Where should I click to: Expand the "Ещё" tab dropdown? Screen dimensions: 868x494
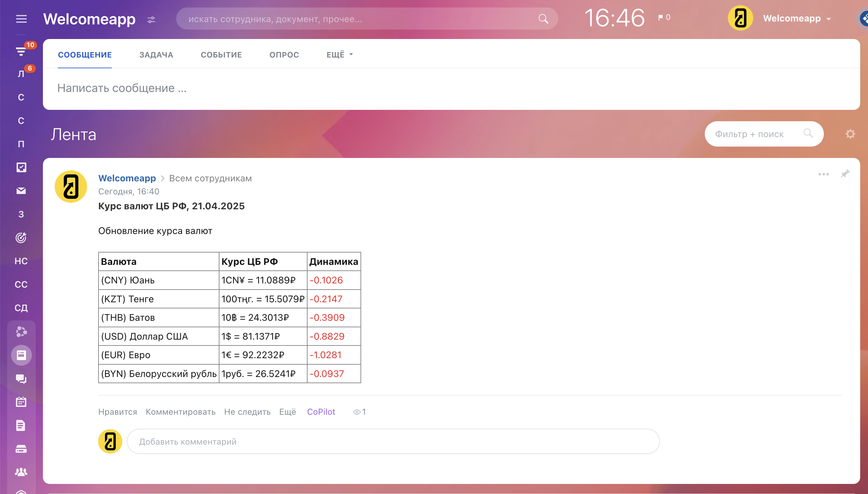(339, 55)
